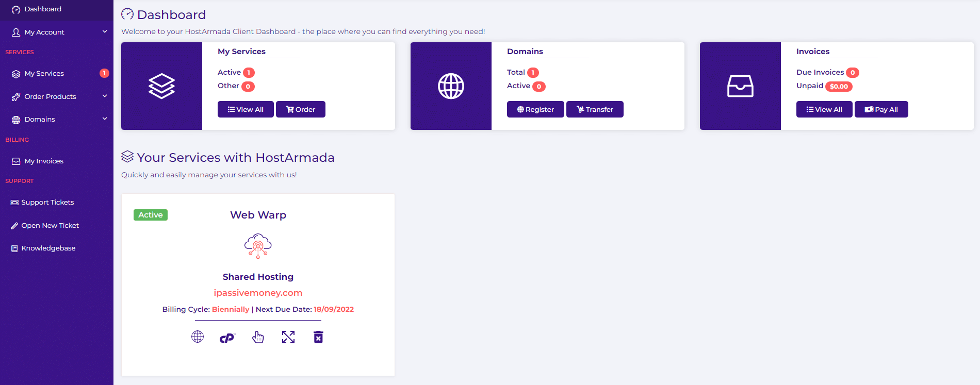This screenshot has height=385, width=980.
Task: Click View All on Invoices card
Action: point(824,109)
